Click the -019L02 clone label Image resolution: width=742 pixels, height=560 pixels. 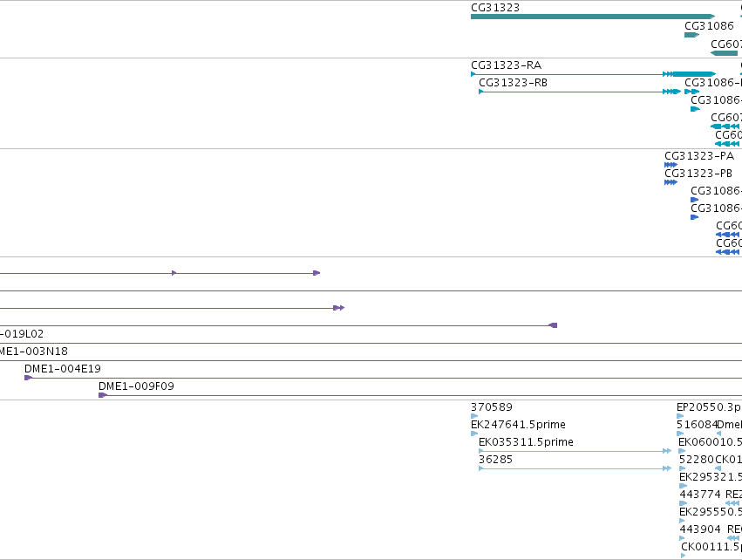(22, 334)
